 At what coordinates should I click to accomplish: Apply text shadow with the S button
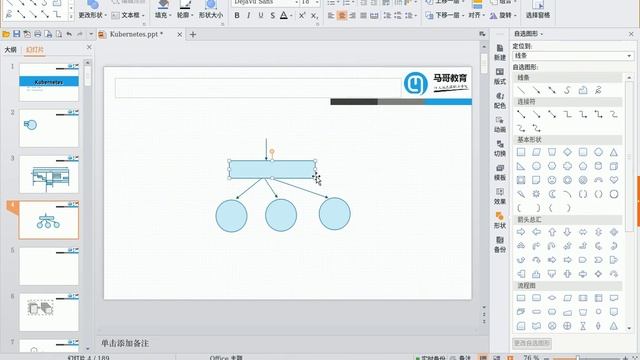pos(272,16)
